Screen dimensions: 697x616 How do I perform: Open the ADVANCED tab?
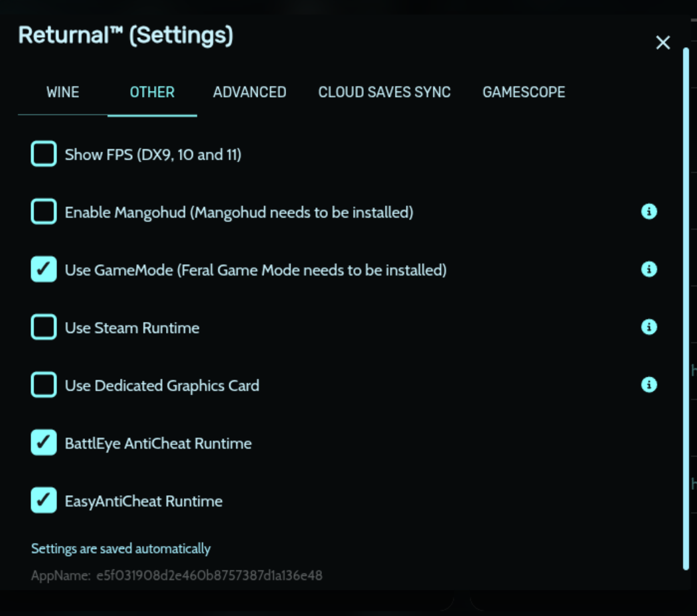(x=250, y=92)
